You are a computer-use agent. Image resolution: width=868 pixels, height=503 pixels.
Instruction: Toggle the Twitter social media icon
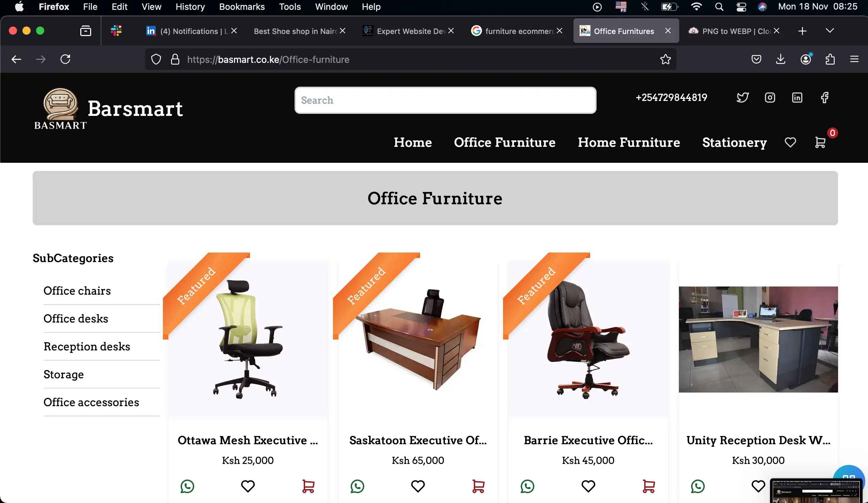coord(744,97)
